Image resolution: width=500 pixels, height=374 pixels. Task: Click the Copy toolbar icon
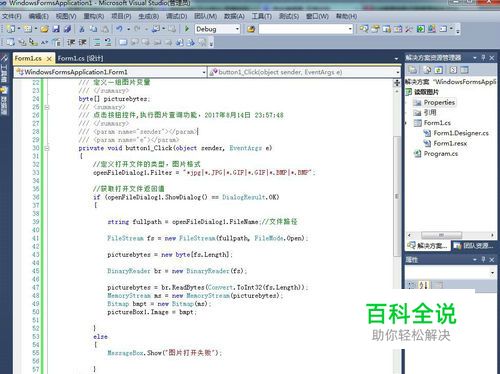click(x=93, y=29)
